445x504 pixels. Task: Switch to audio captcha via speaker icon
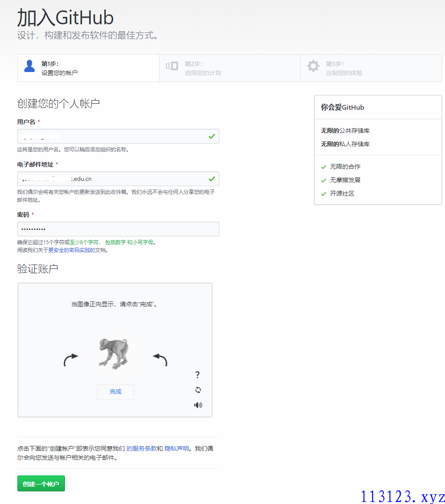[x=198, y=405]
